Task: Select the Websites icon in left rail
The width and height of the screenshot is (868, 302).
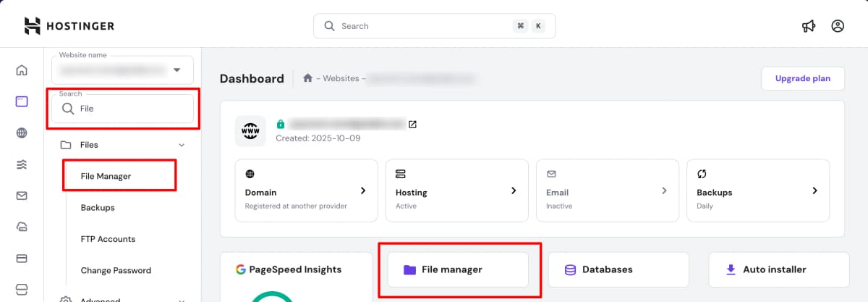Action: [22, 101]
